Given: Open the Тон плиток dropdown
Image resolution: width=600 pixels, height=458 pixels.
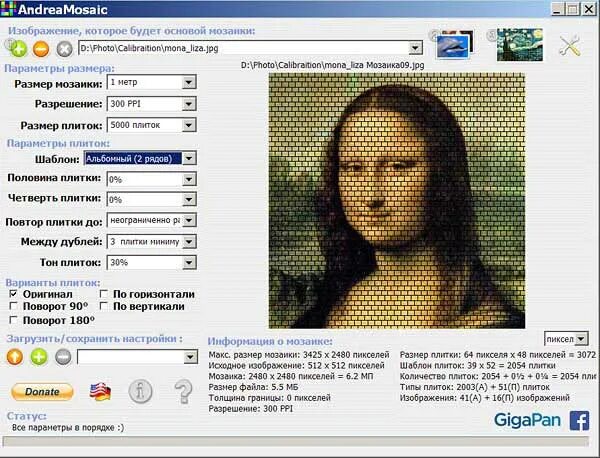Looking at the screenshot, I should pyautogui.click(x=189, y=262).
